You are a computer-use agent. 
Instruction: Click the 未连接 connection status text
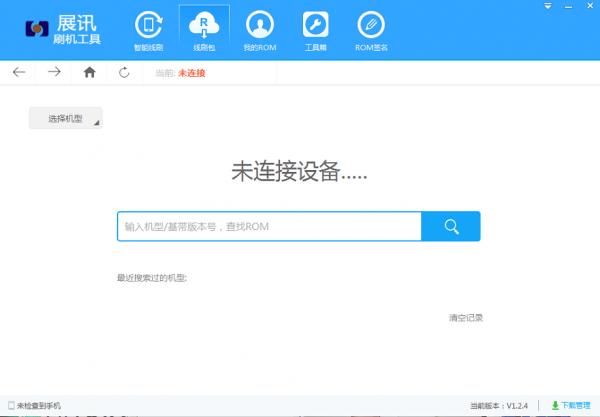click(191, 72)
